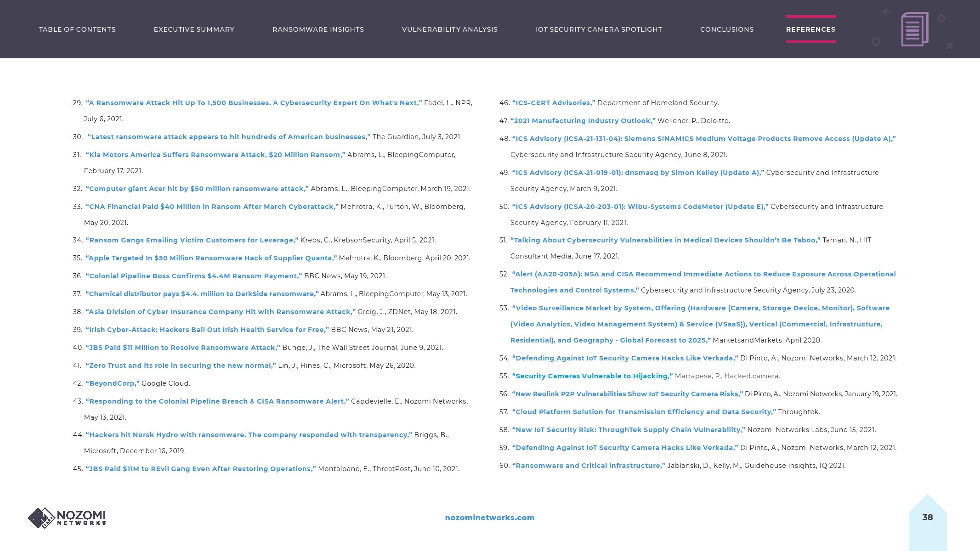The width and height of the screenshot is (980, 551).
Task: Switch to Vulnerability Analysis tab
Action: [449, 29]
